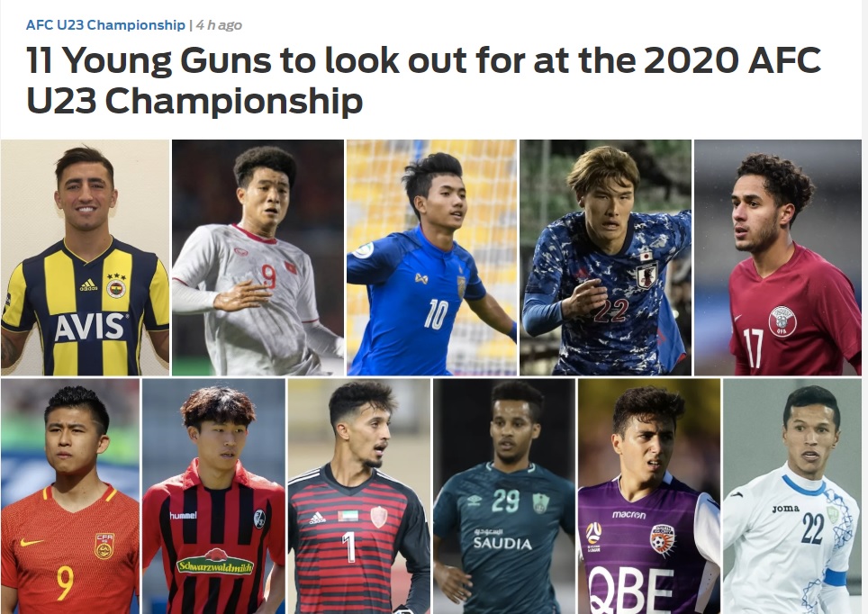Select the maroon Qatar number 17 player photo
868x614 pixels.
pos(778,257)
